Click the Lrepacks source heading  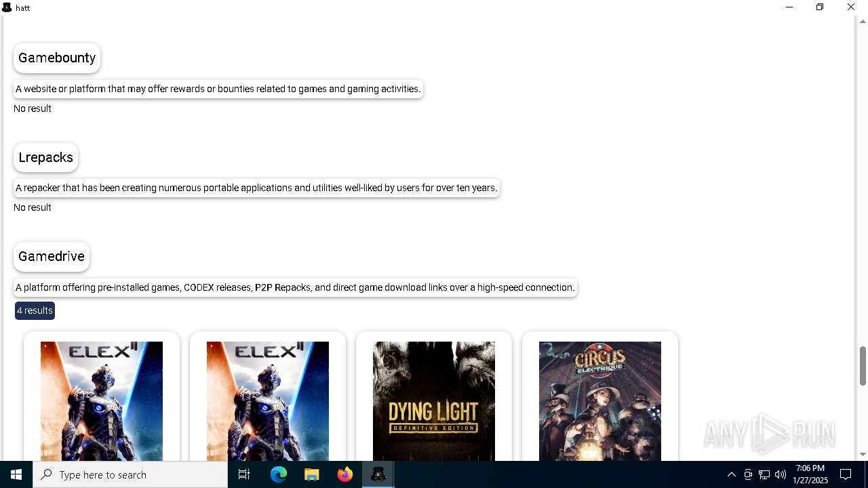pos(45,157)
